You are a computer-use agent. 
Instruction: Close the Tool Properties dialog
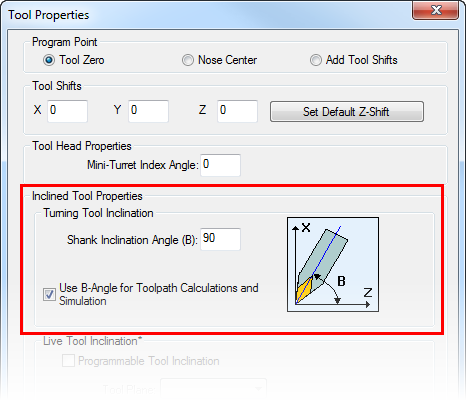pyautogui.click(x=435, y=10)
